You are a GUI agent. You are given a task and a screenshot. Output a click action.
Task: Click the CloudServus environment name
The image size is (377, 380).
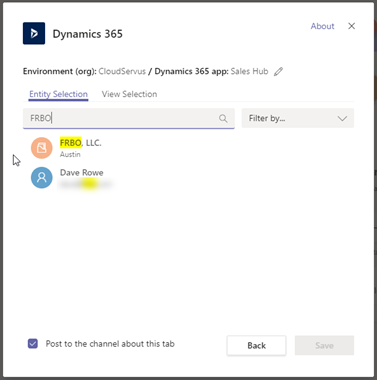(122, 71)
